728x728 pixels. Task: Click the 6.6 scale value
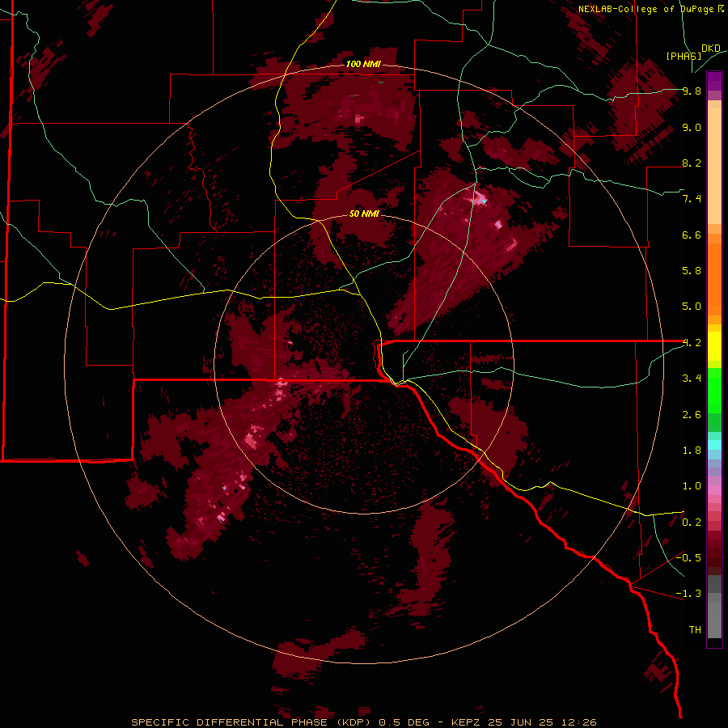tap(692, 235)
